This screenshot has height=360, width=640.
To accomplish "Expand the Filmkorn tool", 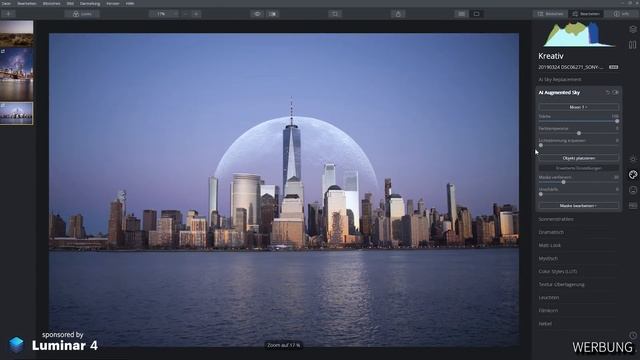I will tap(548, 311).
